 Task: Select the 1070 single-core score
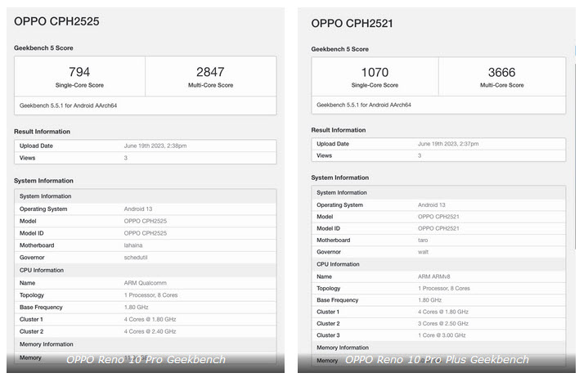375,72
